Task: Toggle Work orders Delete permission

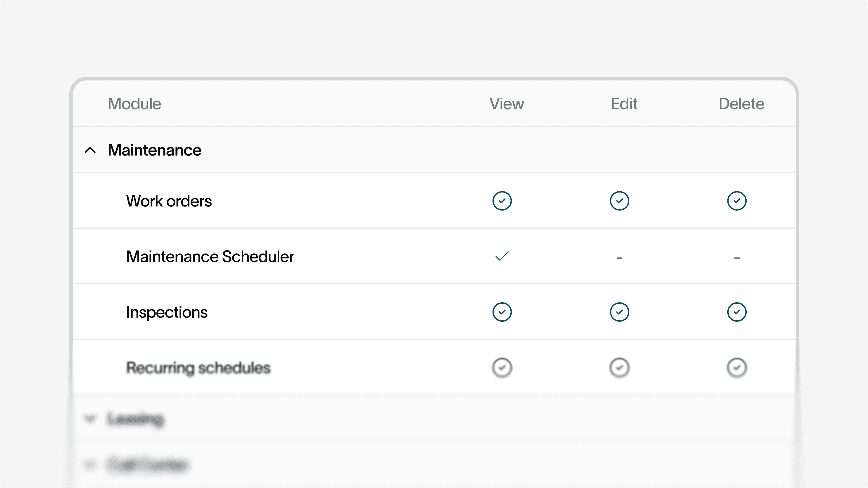Action: coord(737,201)
